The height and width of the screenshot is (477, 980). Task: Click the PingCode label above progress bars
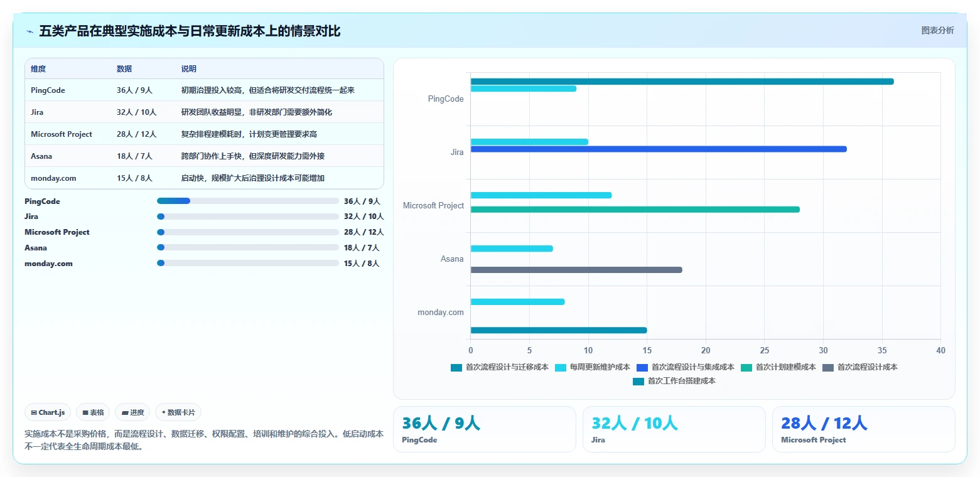[x=42, y=201]
